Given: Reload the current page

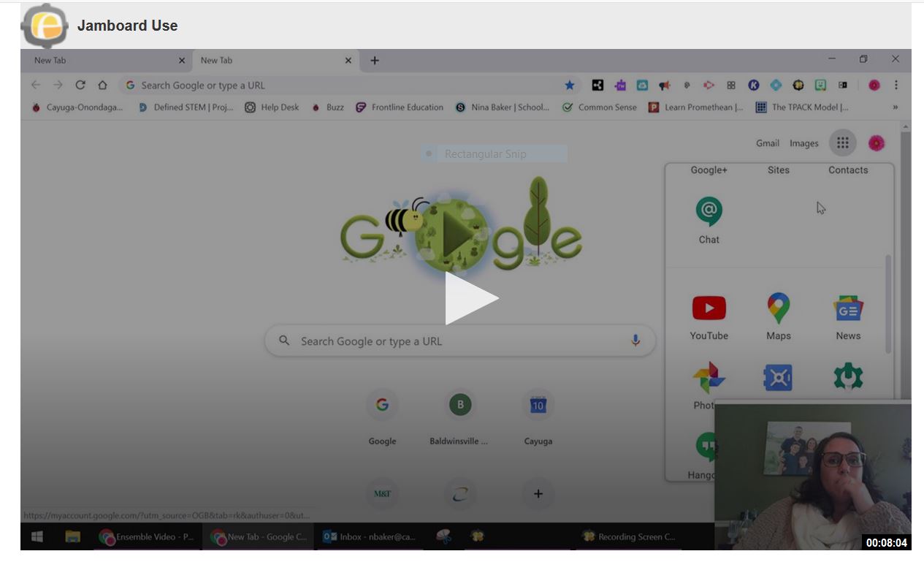Looking at the screenshot, I should pos(80,85).
